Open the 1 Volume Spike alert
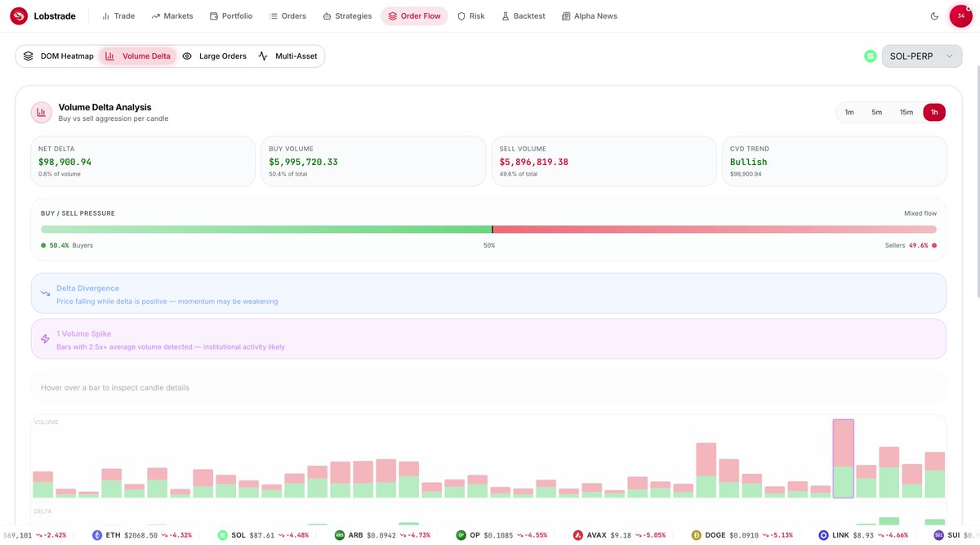Viewport: 980px width, 545px height. [488, 338]
